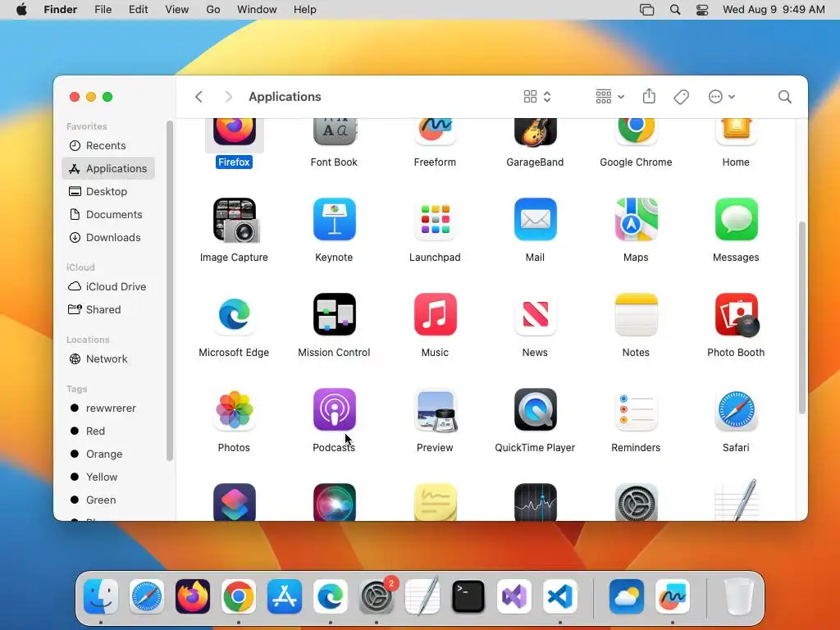Select Google Chrome in Applications folder

[636, 132]
